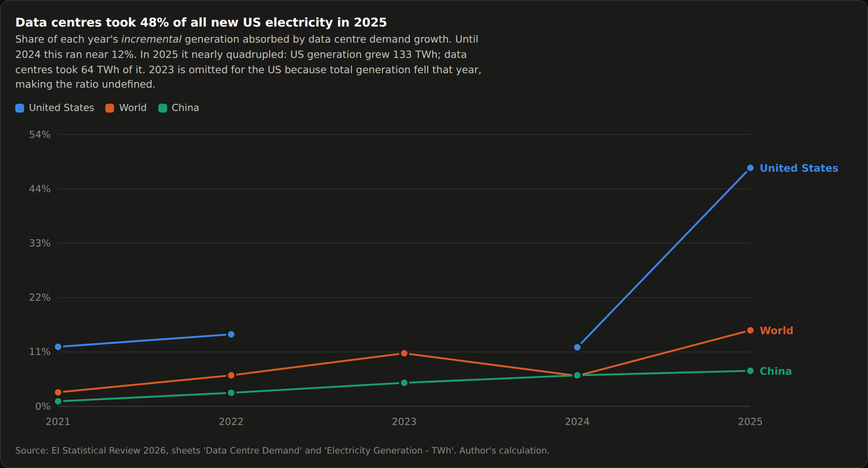Click the United States 2022 data point
Image resolution: width=868 pixels, height=468 pixels.
click(231, 335)
